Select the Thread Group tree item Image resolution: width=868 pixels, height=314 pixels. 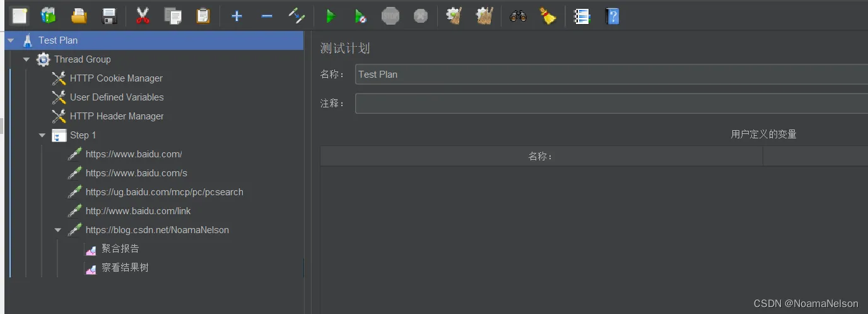[x=82, y=59]
